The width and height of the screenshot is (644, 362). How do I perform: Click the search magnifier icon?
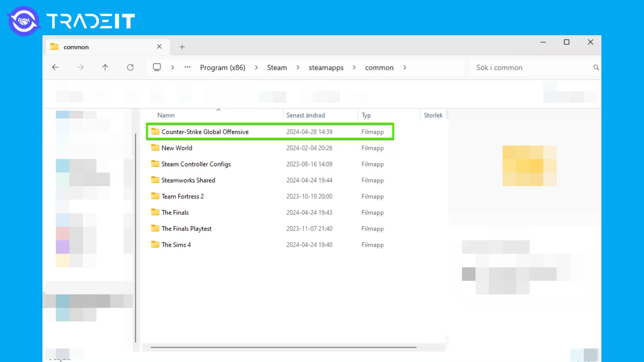point(596,67)
